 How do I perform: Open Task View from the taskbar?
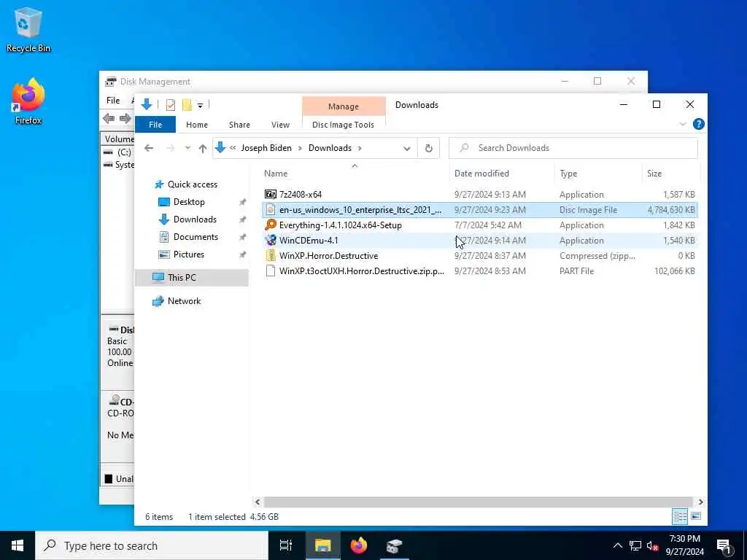(286, 545)
